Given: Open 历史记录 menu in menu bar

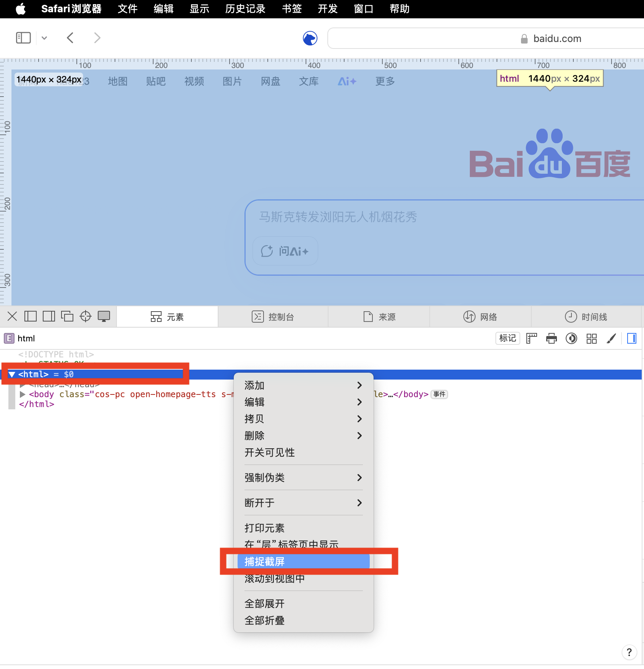Looking at the screenshot, I should click(x=245, y=8).
